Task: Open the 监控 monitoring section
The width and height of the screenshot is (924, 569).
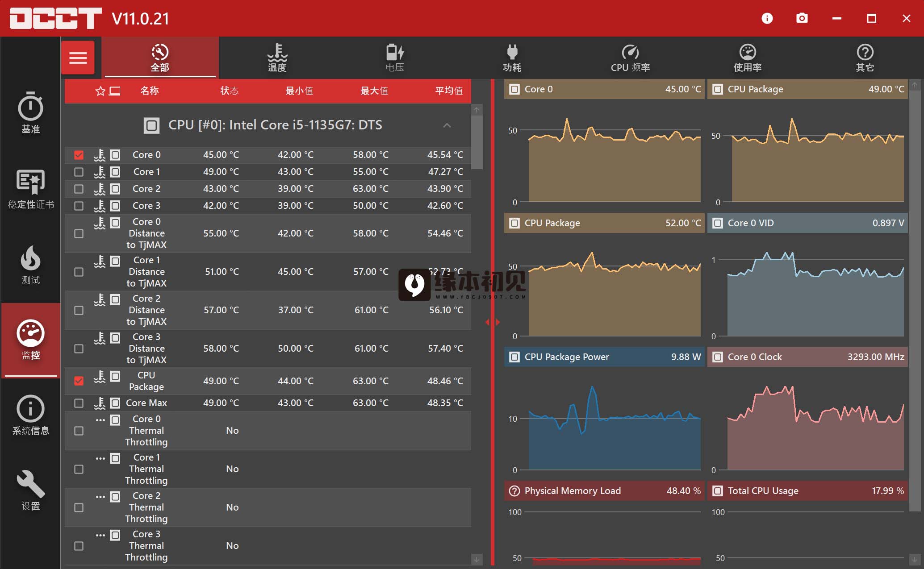Action: click(x=30, y=340)
